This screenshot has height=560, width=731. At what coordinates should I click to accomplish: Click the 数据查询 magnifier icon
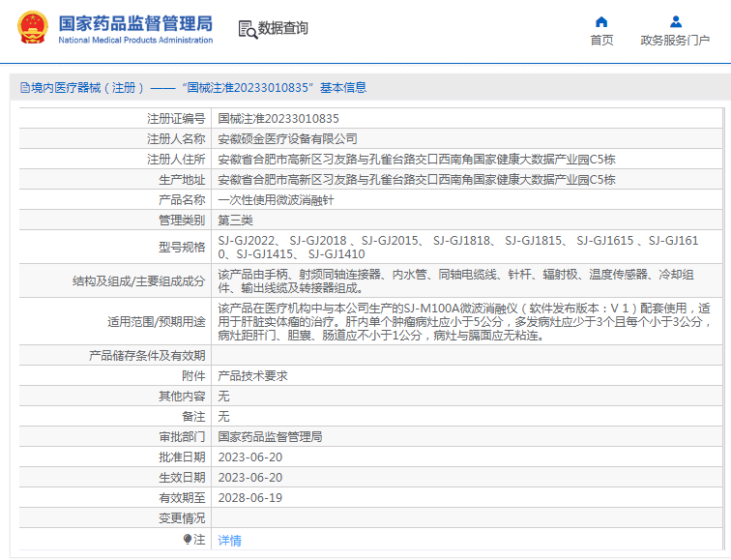click(x=248, y=29)
